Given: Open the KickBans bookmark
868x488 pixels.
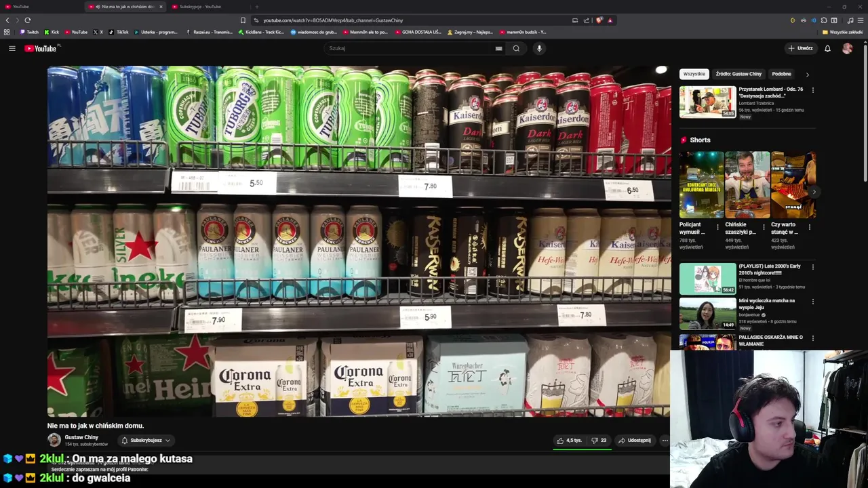Looking at the screenshot, I should [261, 32].
